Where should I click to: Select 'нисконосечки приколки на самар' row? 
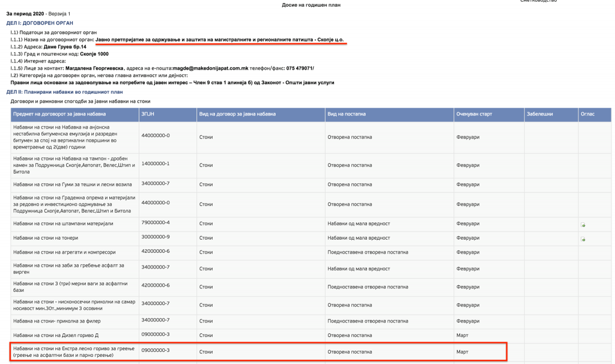point(311,305)
